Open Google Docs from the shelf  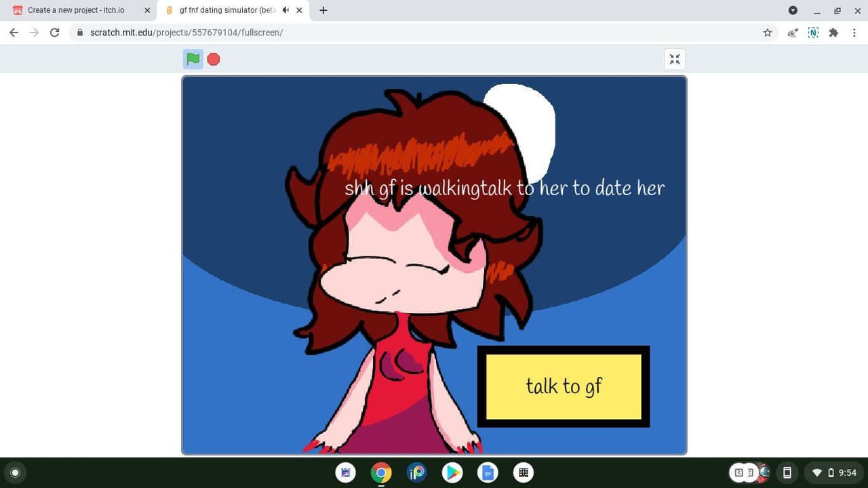tap(488, 472)
